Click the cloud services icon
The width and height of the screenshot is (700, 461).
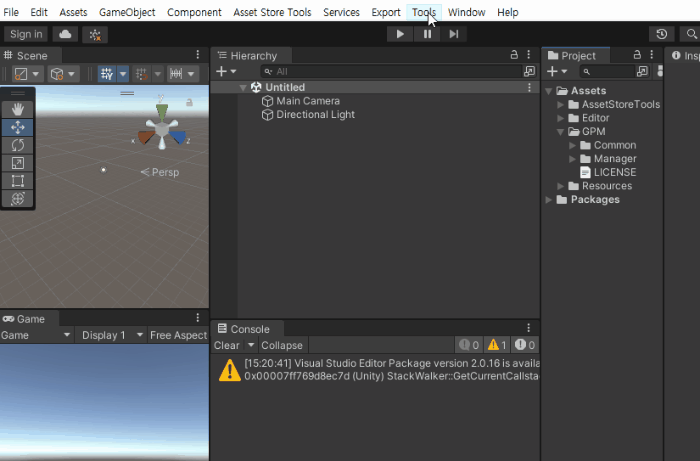point(65,34)
